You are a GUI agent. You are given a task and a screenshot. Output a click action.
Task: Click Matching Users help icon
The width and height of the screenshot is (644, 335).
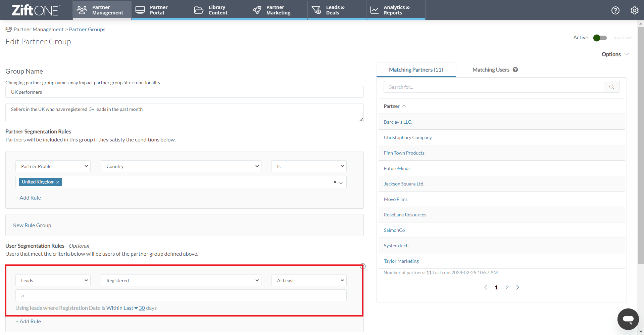click(x=515, y=70)
